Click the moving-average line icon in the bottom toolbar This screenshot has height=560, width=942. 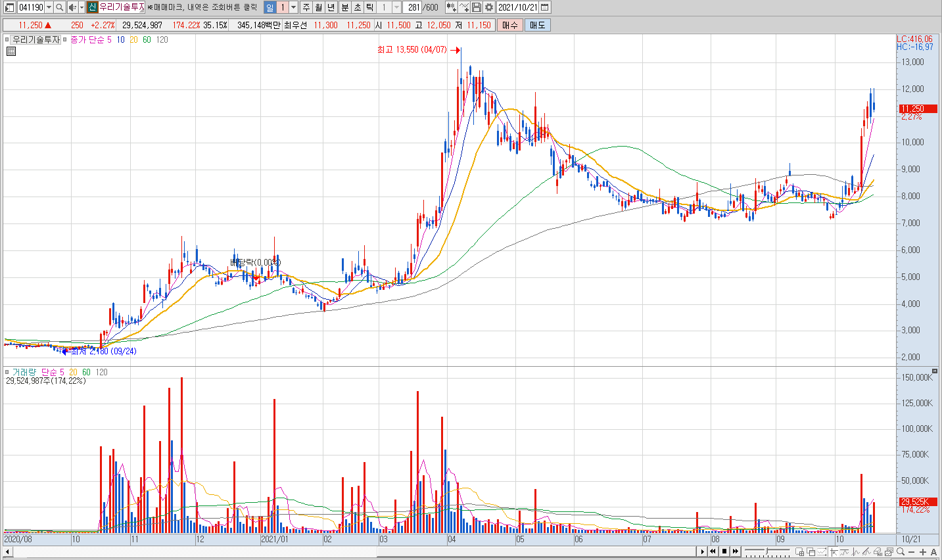845,551
